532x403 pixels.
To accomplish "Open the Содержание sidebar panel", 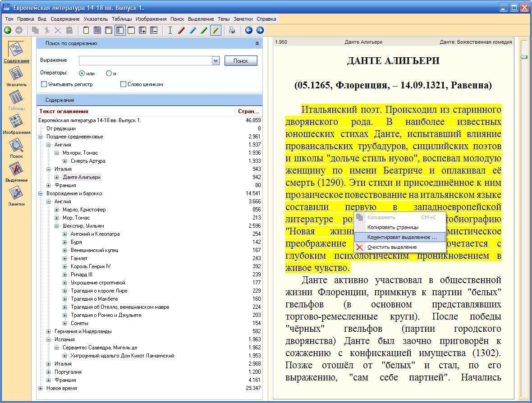I will [x=16, y=52].
